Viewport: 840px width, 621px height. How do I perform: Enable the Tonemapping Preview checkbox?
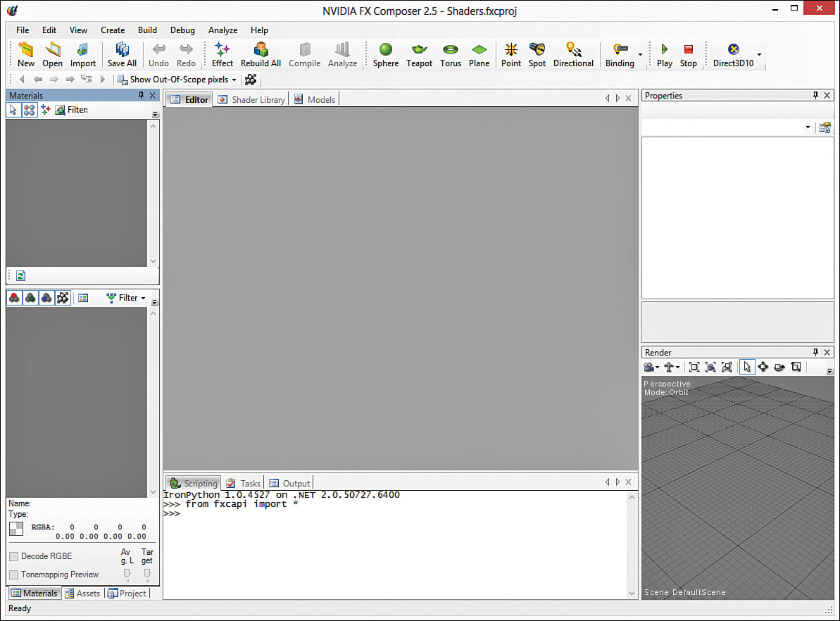[14, 575]
